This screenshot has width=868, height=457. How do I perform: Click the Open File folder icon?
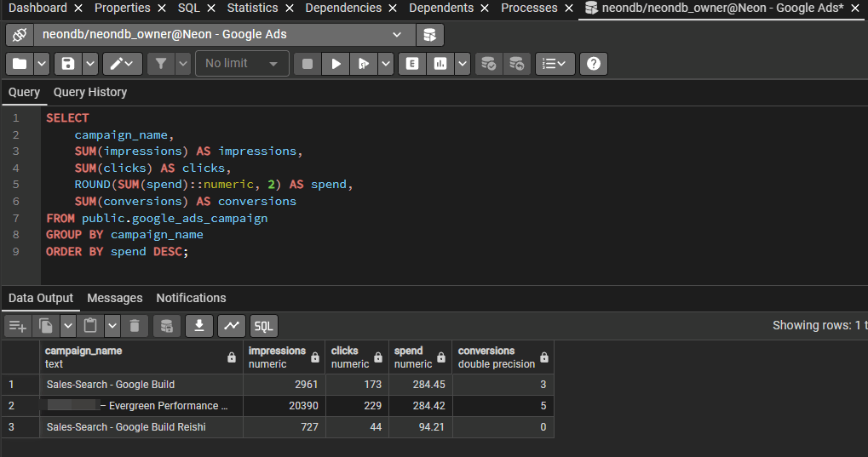coord(20,64)
